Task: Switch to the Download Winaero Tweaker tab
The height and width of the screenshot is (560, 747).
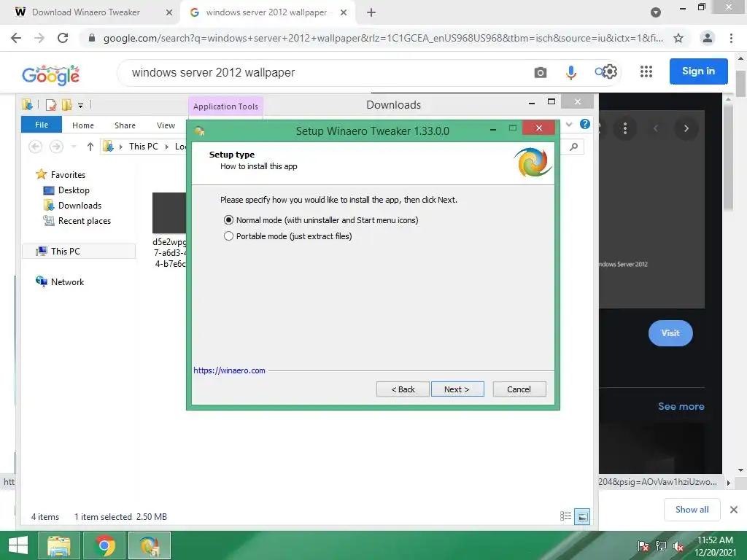Action: (x=86, y=12)
